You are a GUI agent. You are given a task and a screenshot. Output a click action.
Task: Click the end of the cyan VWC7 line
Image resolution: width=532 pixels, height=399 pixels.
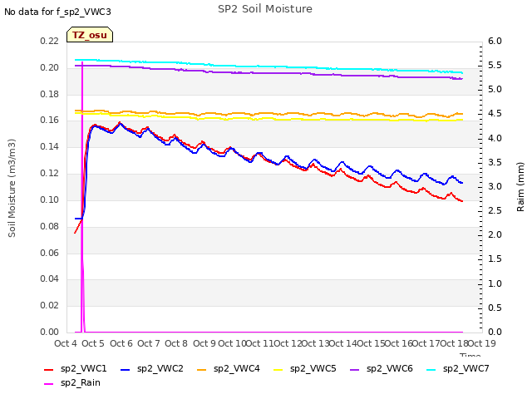[x=462, y=72]
